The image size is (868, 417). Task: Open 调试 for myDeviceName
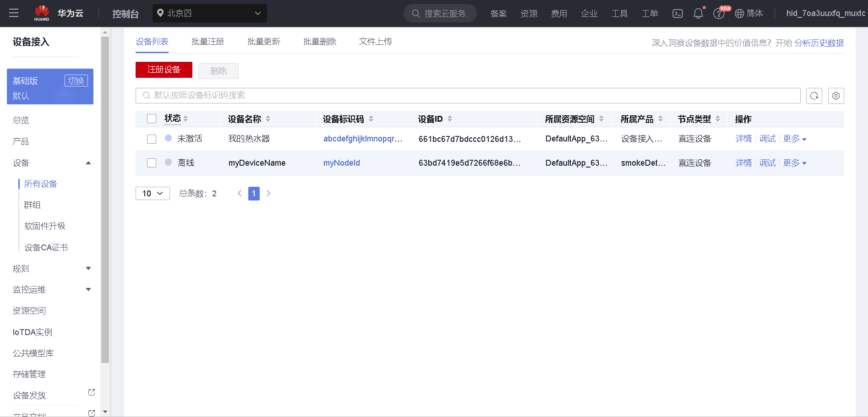click(768, 163)
